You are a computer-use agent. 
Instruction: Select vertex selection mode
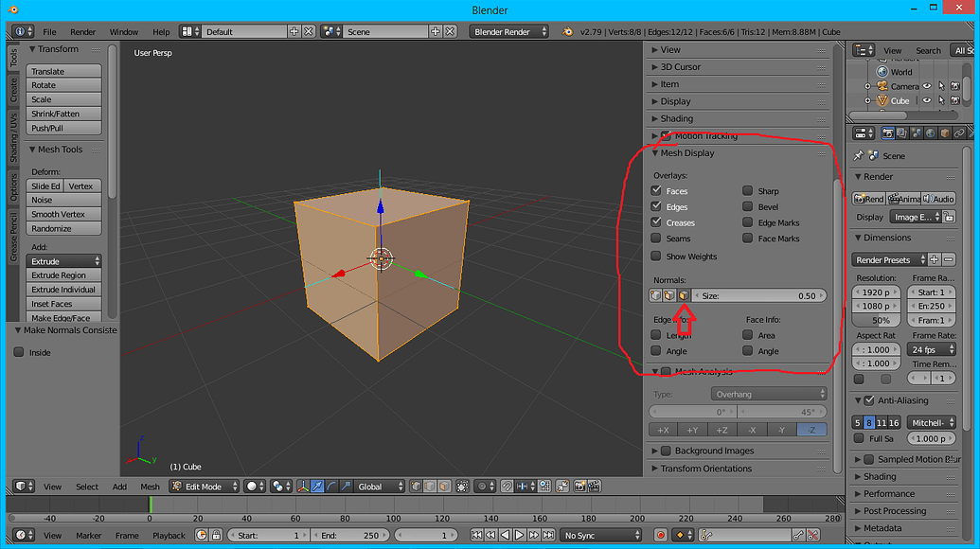416,486
